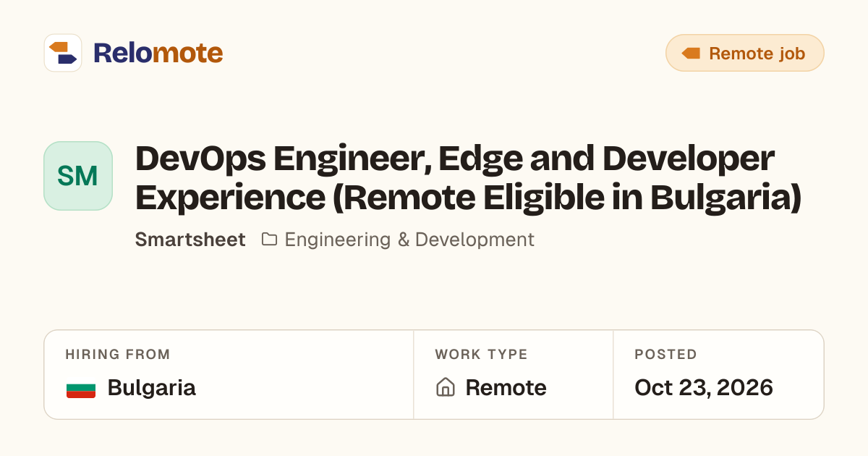This screenshot has width=868, height=456.
Task: Click the Remote job badge
Action: tap(744, 53)
